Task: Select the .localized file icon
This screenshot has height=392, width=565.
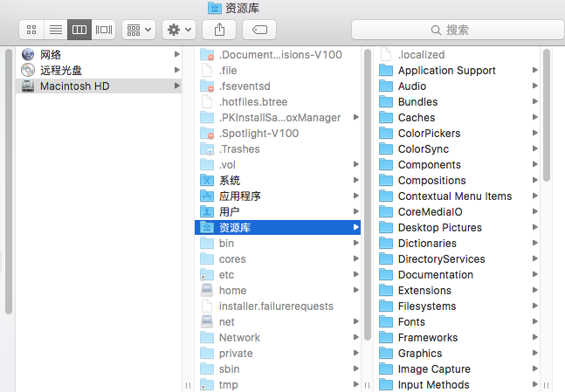Action: tap(386, 54)
